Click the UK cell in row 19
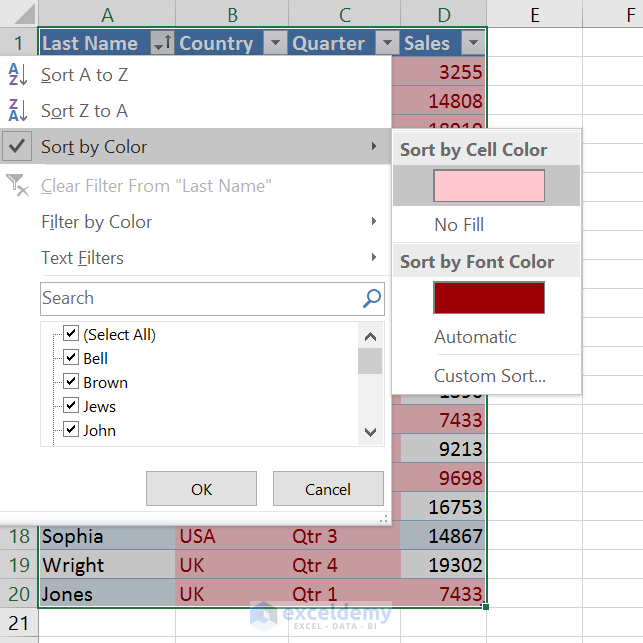The width and height of the screenshot is (643, 643). click(x=232, y=565)
